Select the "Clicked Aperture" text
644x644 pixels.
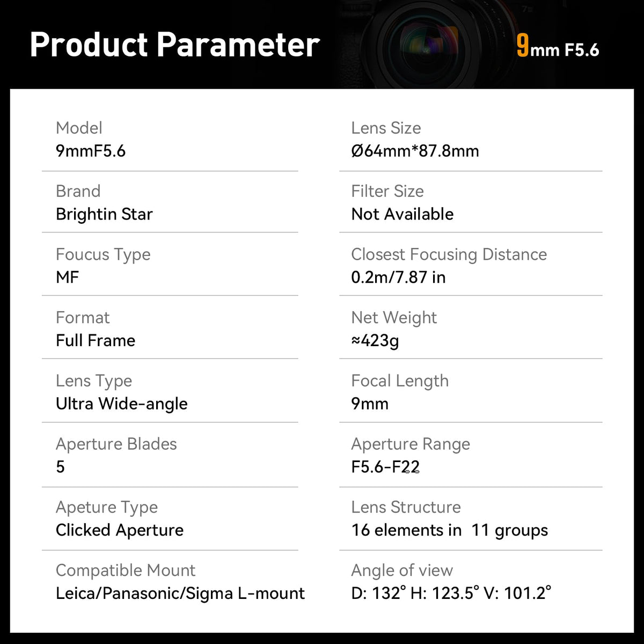click(x=120, y=530)
